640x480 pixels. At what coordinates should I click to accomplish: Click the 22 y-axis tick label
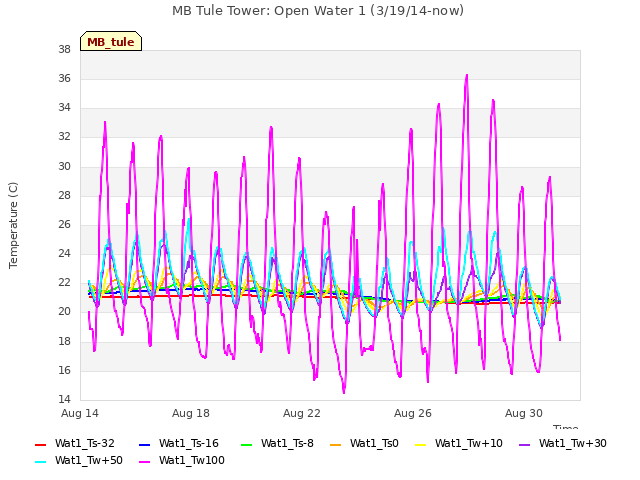[x=64, y=283]
